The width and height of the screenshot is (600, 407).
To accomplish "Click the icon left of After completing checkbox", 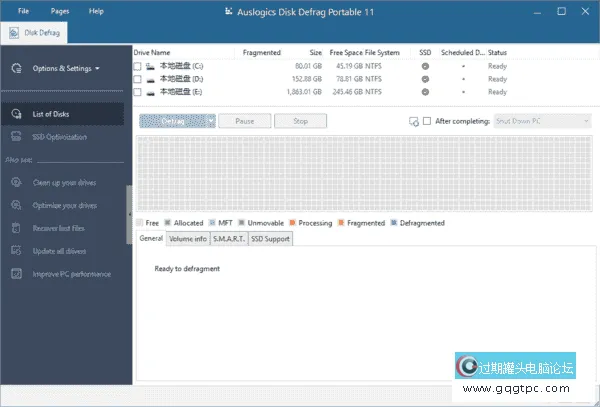I will click(413, 122).
